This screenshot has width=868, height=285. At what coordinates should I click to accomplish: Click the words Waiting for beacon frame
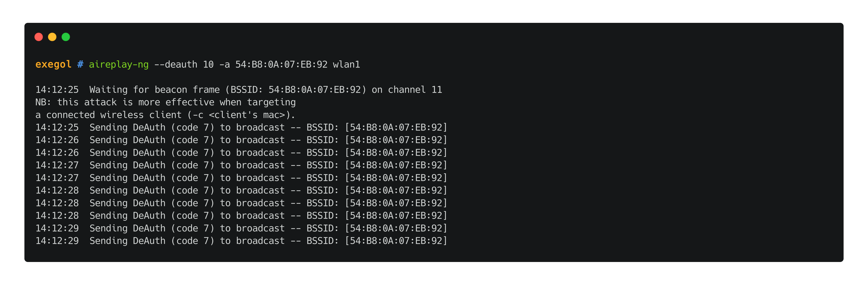(x=154, y=90)
